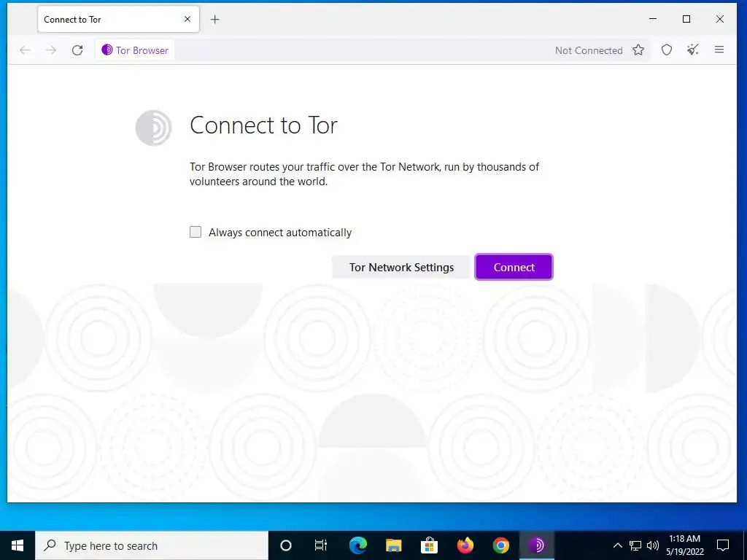The image size is (747, 560).
Task: Select the Connect to Tor tab
Action: click(x=118, y=19)
